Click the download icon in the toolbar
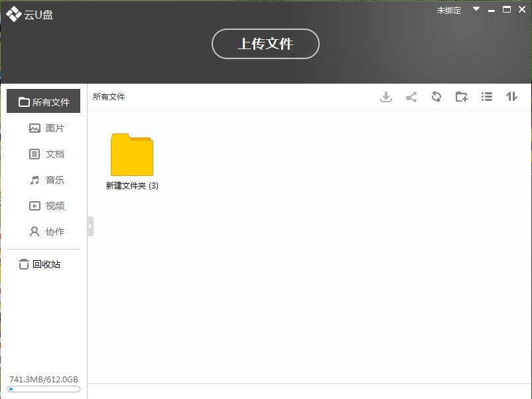Image resolution: width=532 pixels, height=399 pixels. 386,96
